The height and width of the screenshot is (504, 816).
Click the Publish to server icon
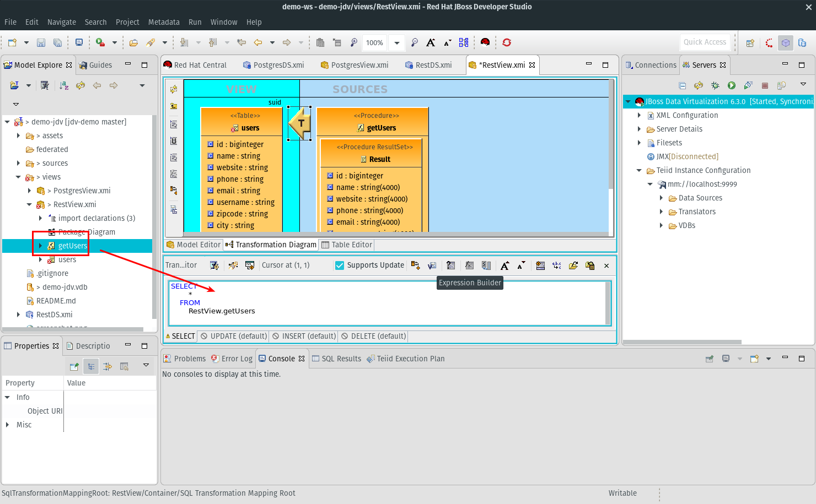tap(781, 85)
